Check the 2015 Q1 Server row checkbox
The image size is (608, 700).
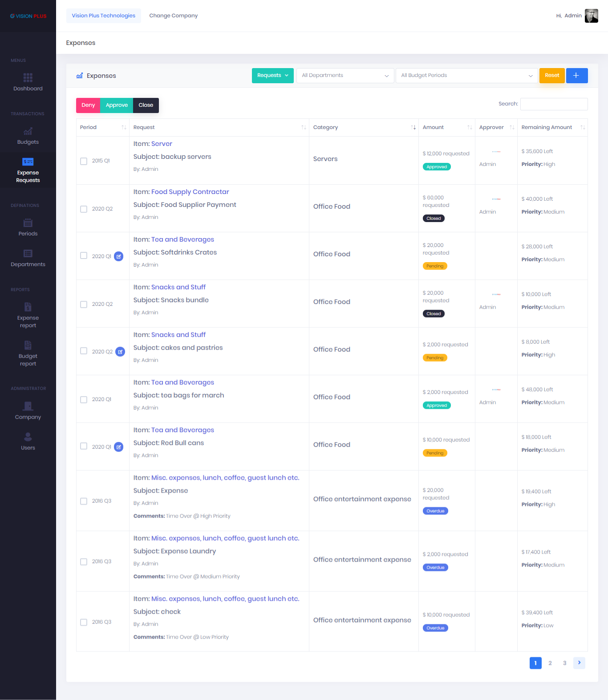point(84,161)
